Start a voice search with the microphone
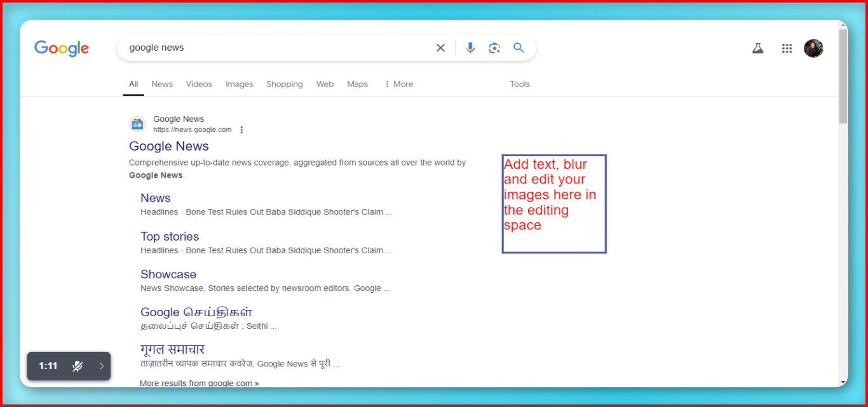This screenshot has height=407, width=868. pos(470,48)
